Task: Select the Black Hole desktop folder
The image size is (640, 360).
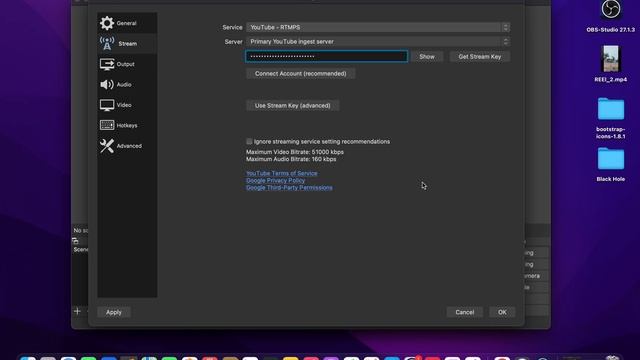Action: (611, 164)
